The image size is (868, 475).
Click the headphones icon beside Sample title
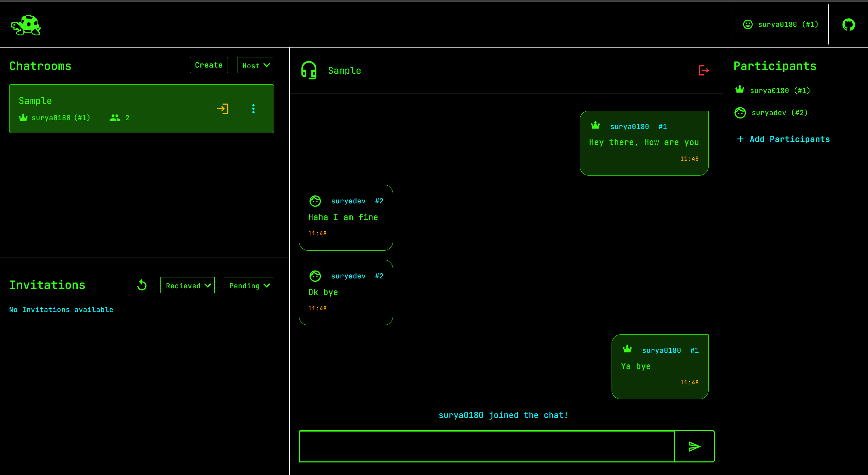click(x=309, y=70)
